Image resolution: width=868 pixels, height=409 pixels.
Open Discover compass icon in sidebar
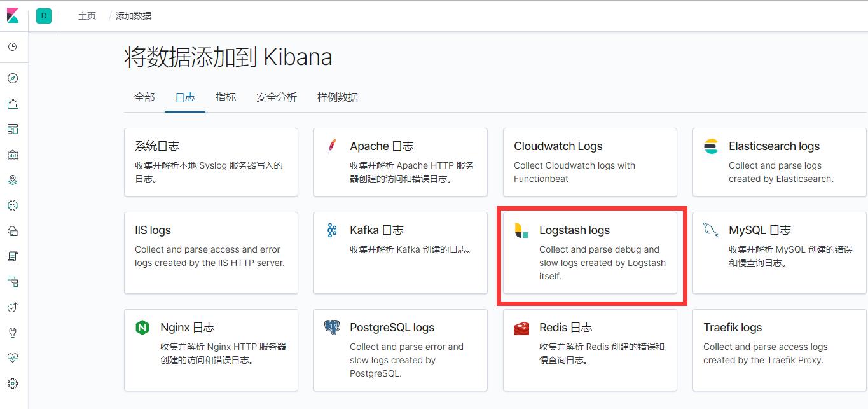point(13,78)
